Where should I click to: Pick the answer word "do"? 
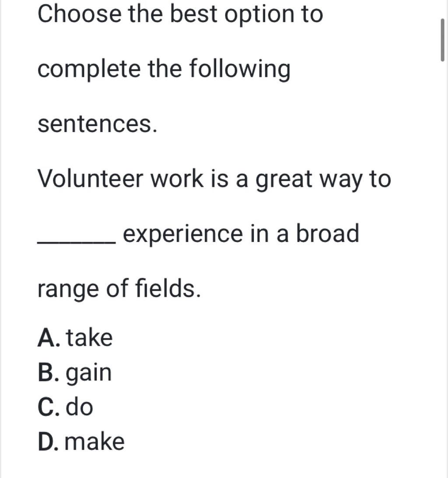coord(79,407)
